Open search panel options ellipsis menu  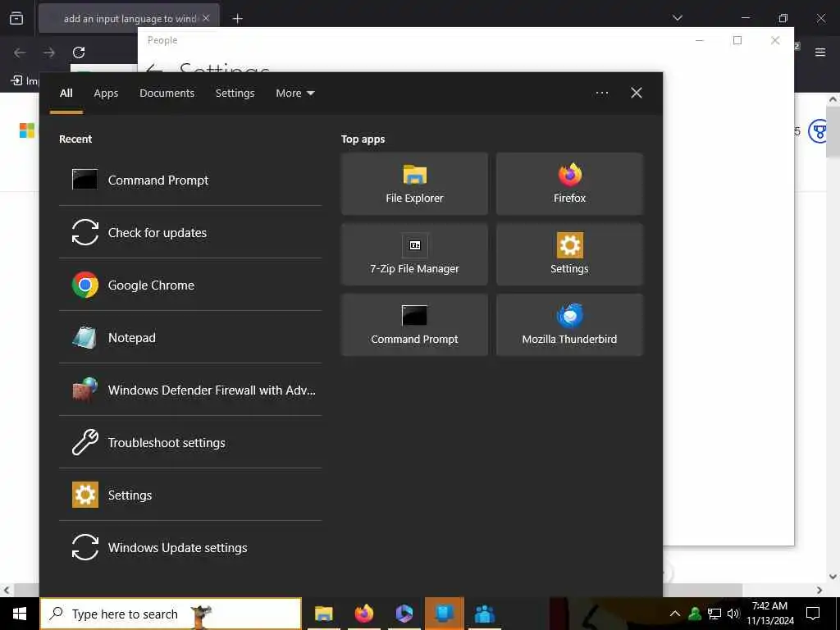602,94
